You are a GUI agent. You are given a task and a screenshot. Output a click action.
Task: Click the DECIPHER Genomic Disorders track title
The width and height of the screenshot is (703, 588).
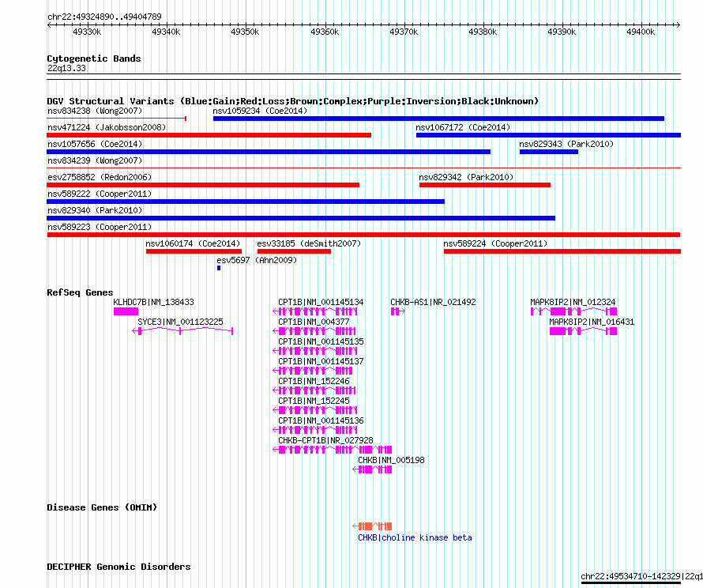click(118, 567)
